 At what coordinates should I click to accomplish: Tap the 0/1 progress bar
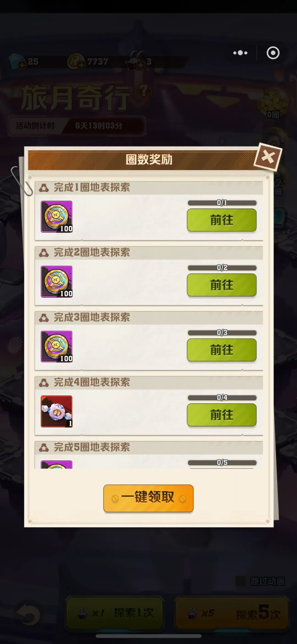222,203
